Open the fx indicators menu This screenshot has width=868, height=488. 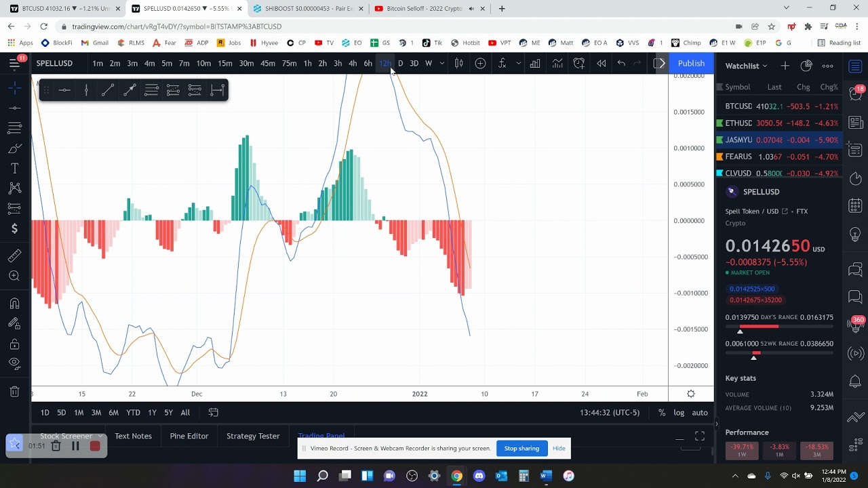click(502, 63)
